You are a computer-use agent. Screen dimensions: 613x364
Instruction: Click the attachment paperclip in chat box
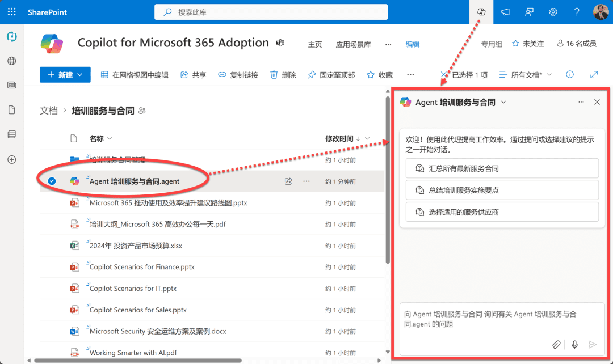[x=556, y=344]
